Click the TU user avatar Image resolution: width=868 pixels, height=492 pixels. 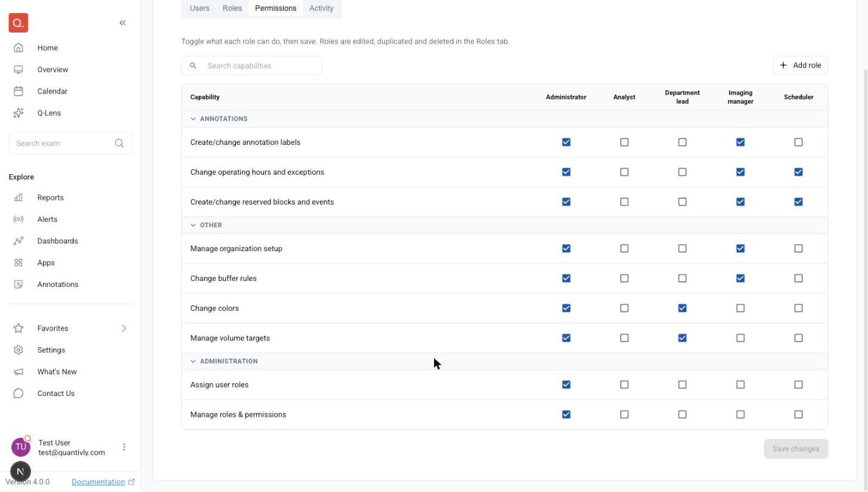point(21,447)
